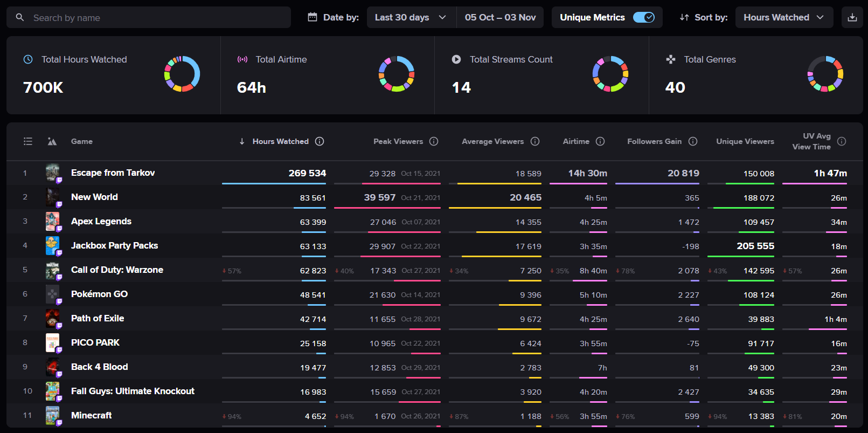Click the Total Streams Count play icon

tap(456, 59)
